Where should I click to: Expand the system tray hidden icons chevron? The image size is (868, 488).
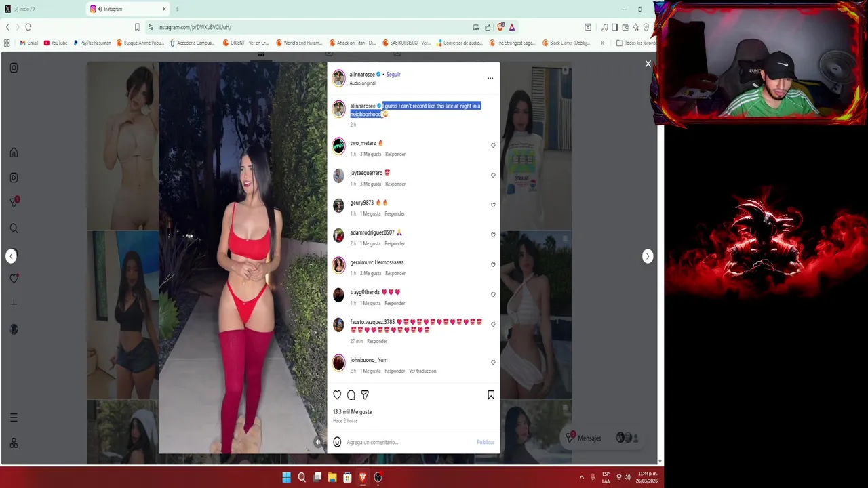click(x=581, y=477)
